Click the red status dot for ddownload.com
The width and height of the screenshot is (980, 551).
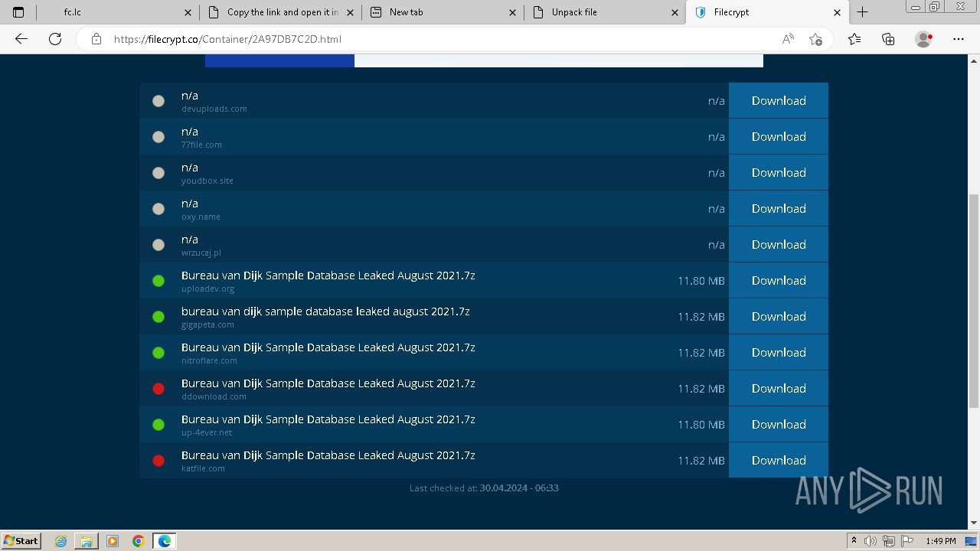tap(158, 389)
